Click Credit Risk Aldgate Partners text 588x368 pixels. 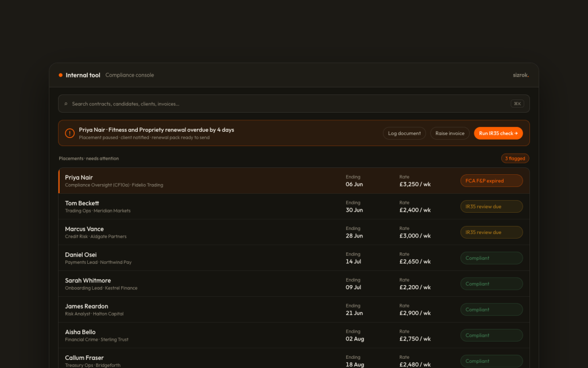[x=96, y=236]
